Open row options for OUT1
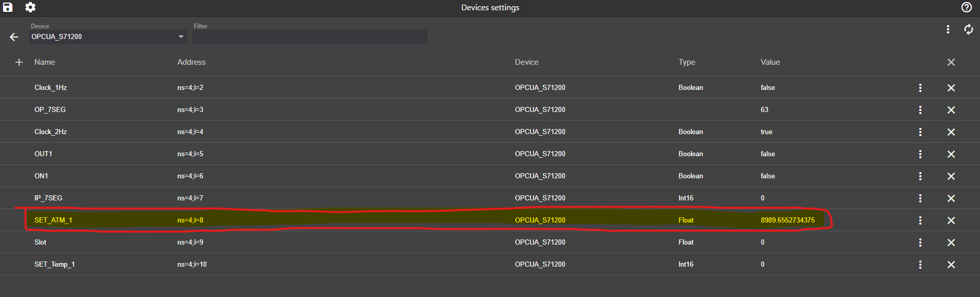 [x=920, y=154]
